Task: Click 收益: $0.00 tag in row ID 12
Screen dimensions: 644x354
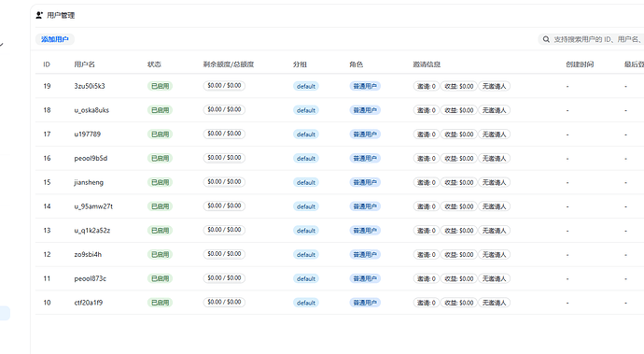Action: click(459, 254)
